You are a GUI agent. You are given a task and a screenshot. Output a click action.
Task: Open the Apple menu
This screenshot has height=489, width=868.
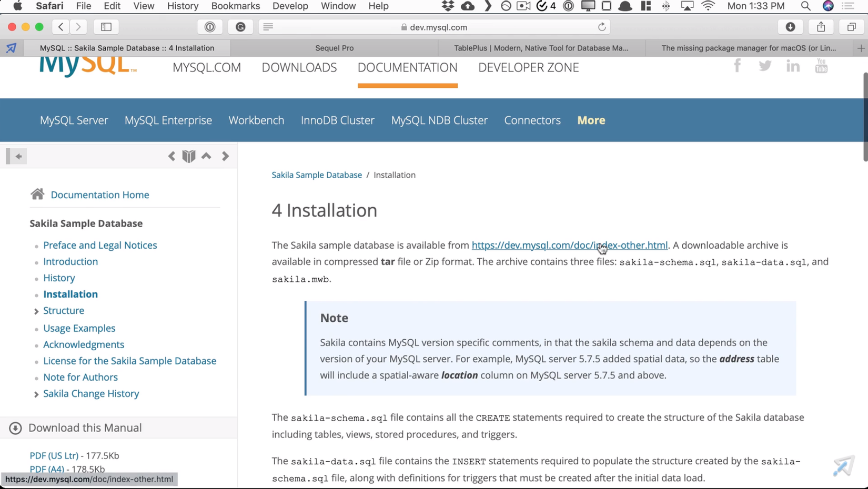pyautogui.click(x=17, y=6)
